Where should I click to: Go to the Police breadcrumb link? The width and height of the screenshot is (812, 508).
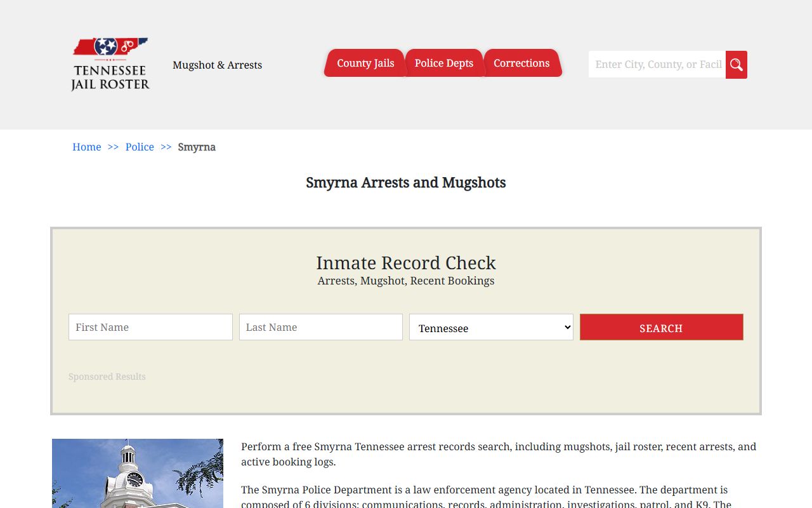[140, 147]
